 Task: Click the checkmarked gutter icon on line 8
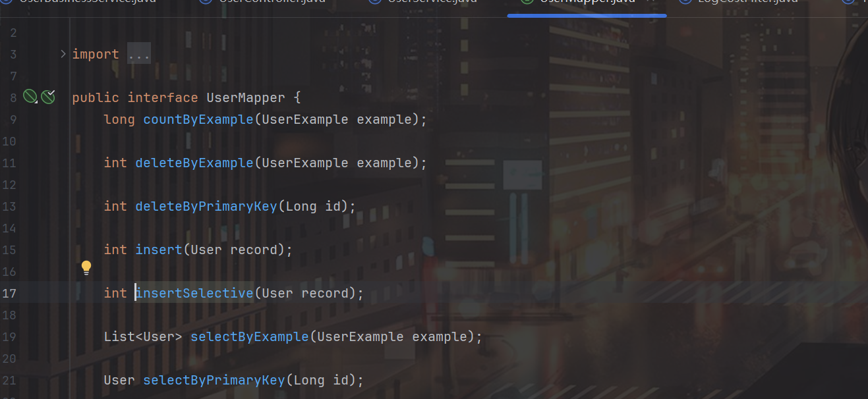48,97
